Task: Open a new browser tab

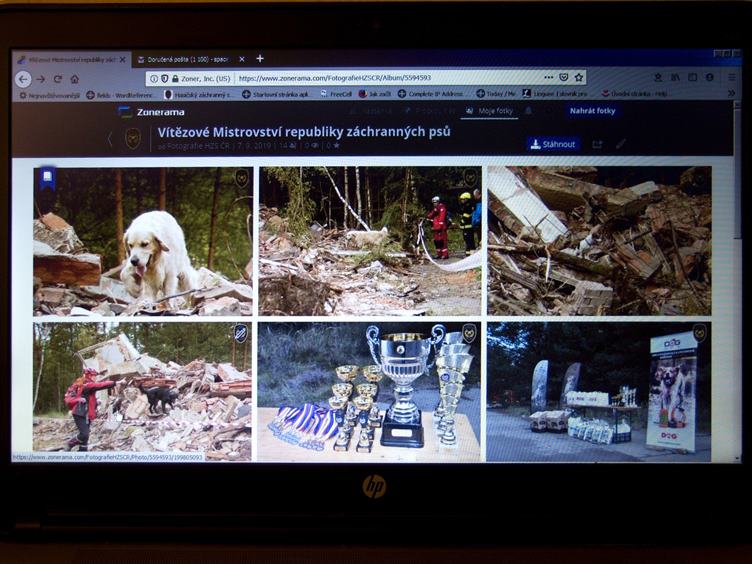Action: coord(260,59)
